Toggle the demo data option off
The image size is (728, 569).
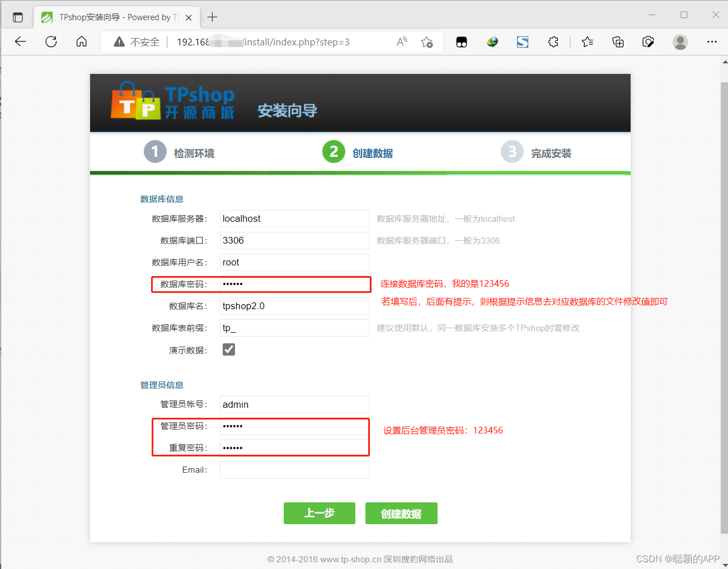[x=228, y=349]
